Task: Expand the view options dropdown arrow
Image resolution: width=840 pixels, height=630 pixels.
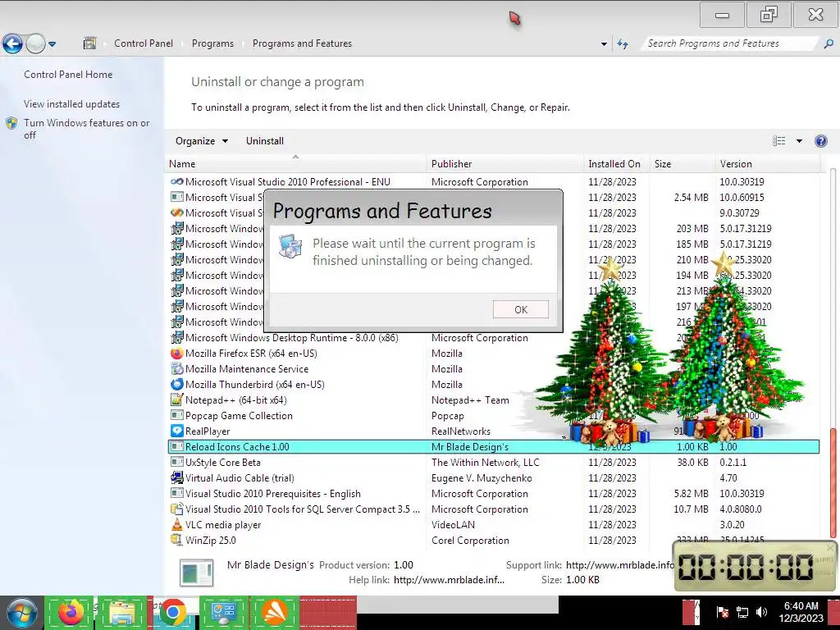Action: point(799,141)
